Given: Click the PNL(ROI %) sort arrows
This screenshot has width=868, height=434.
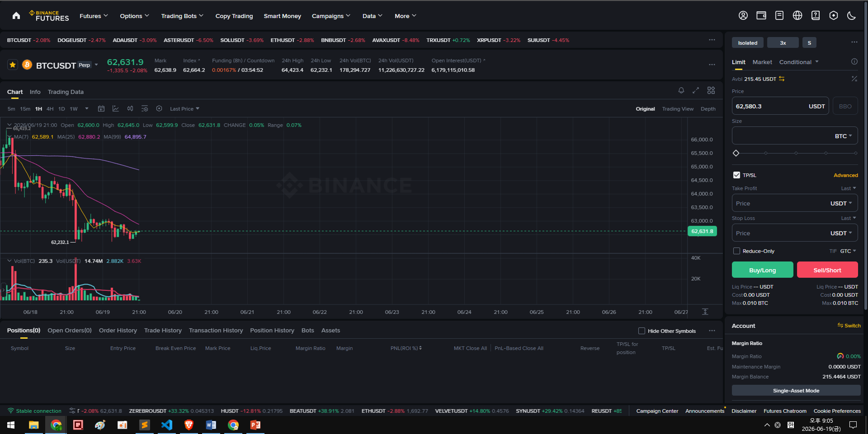Looking at the screenshot, I should [x=420, y=348].
